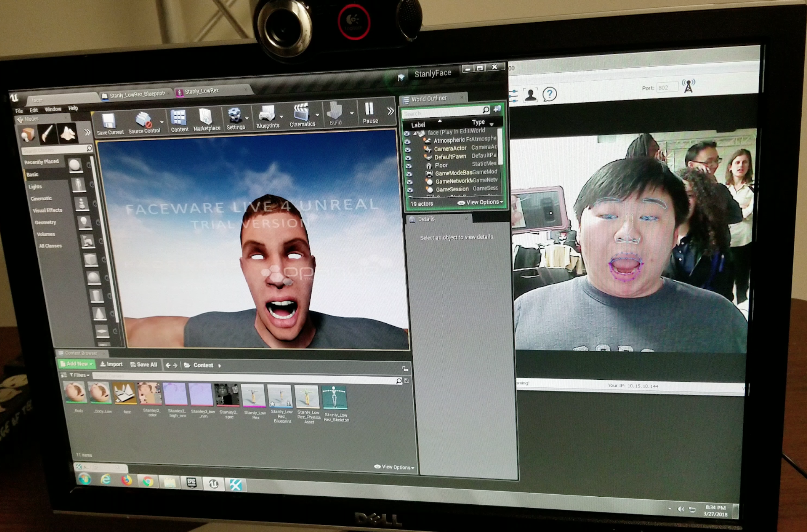Toggle visibility of CameraActor
Image resolution: width=807 pixels, height=532 pixels.
(407, 150)
